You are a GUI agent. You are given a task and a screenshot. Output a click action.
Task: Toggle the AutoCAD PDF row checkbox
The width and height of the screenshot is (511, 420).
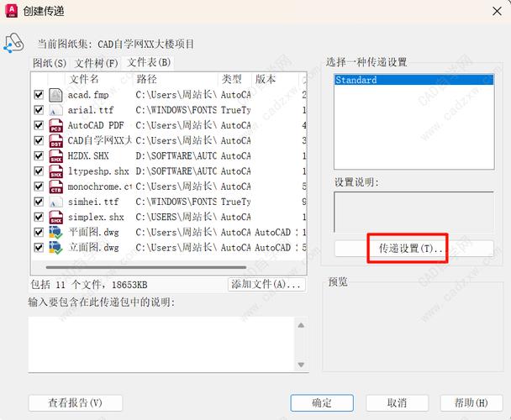[x=39, y=125]
